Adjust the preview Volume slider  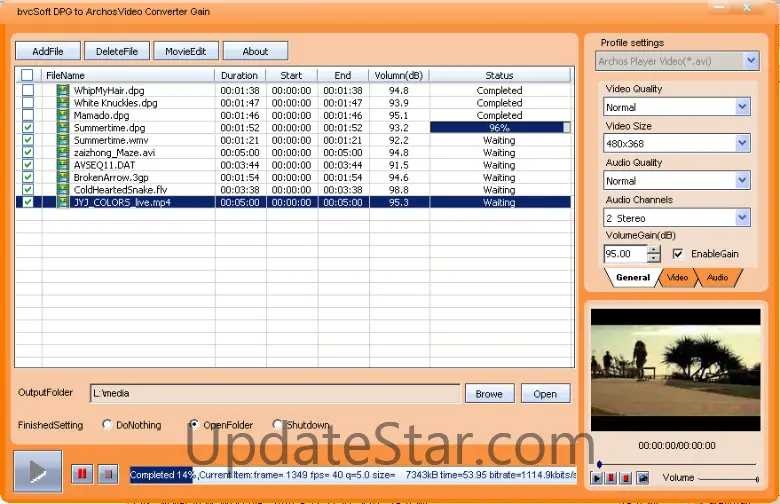pos(728,479)
